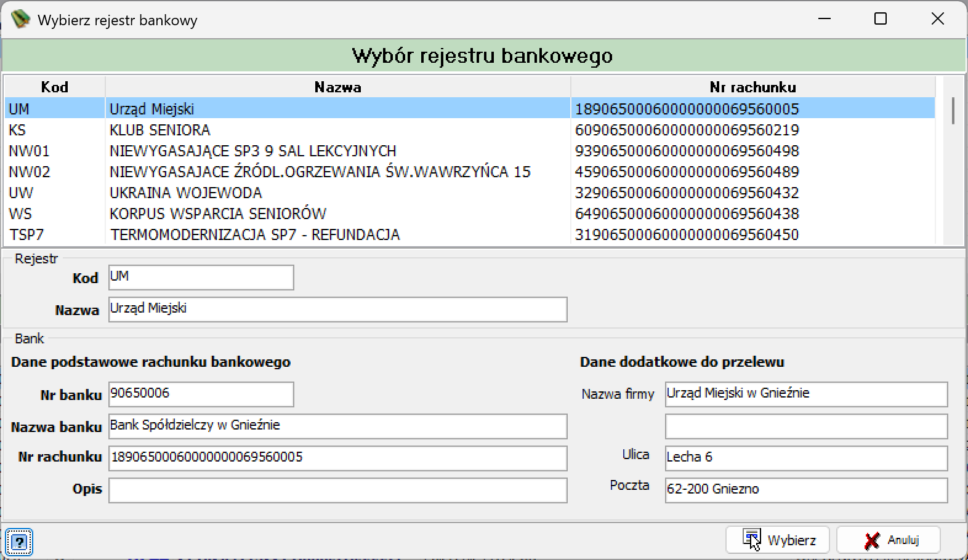Click the Wybierz button
Screen dimensions: 968x560
[778, 540]
